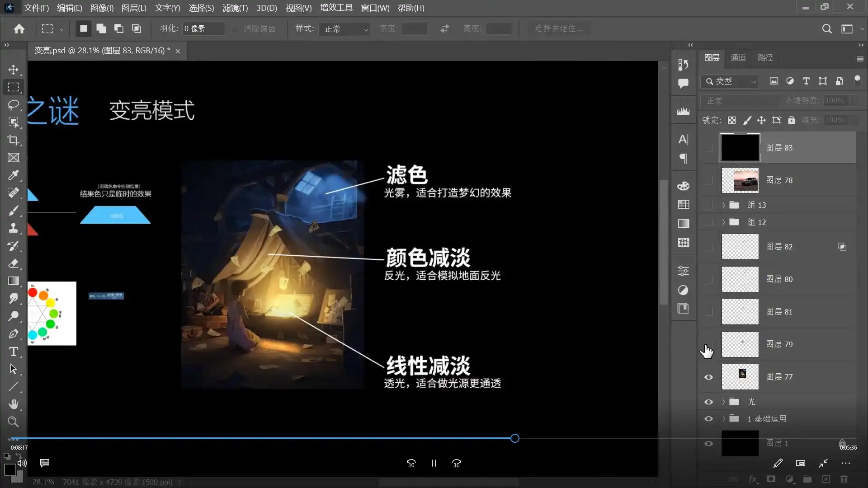Click the 图层 78 layer thumbnail
This screenshot has width=868, height=488.
740,180
